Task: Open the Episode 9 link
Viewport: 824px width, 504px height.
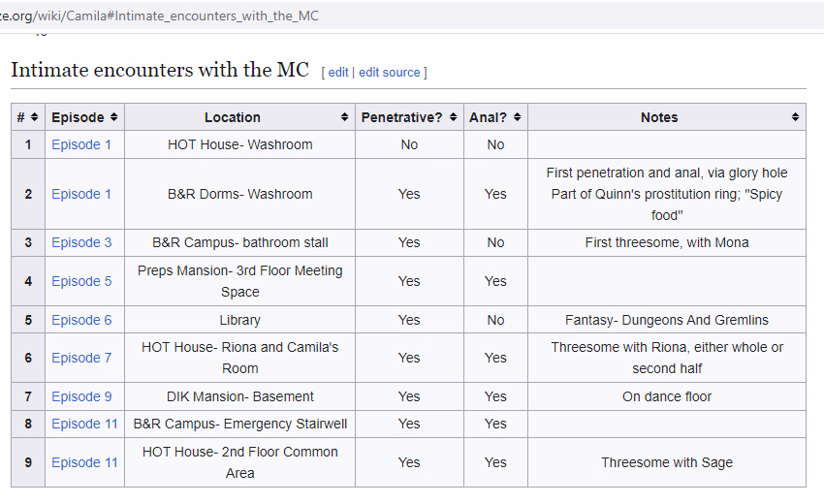Action: point(81,396)
